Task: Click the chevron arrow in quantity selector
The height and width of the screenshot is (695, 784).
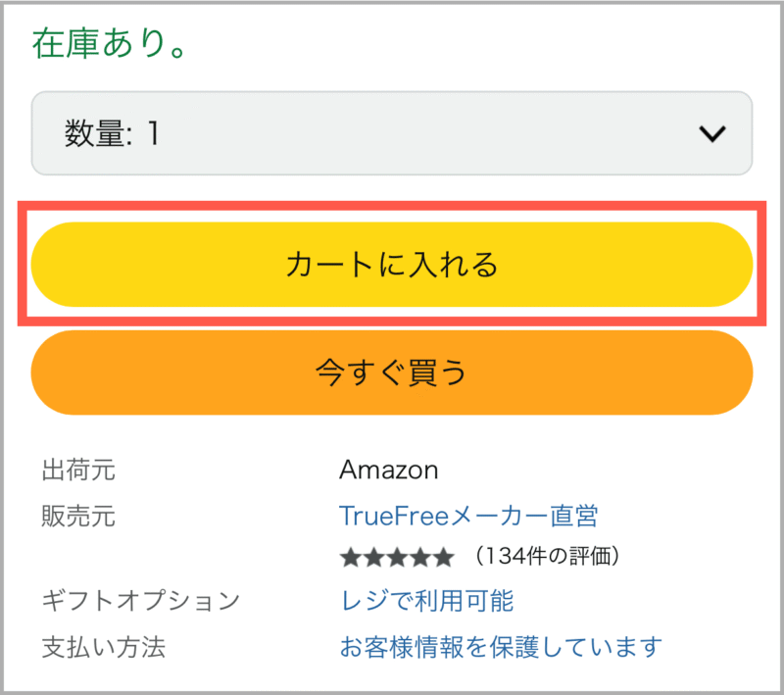Action: tap(712, 133)
